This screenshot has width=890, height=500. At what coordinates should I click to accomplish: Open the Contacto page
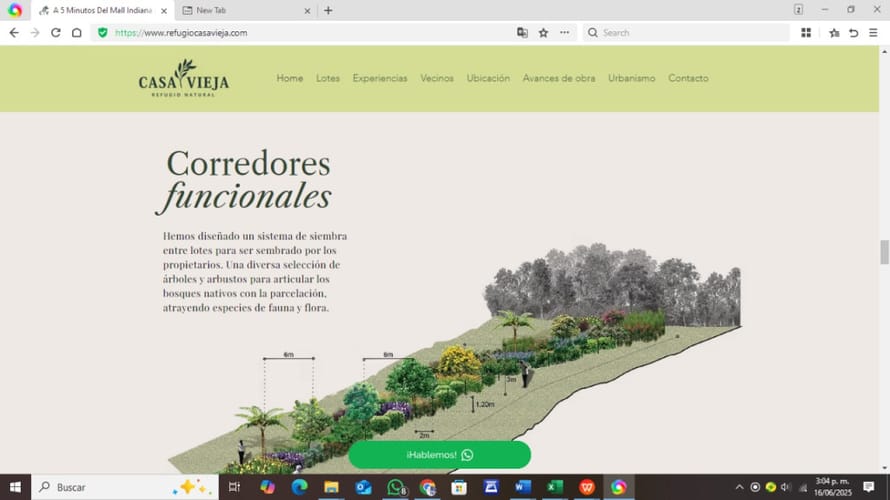point(688,78)
